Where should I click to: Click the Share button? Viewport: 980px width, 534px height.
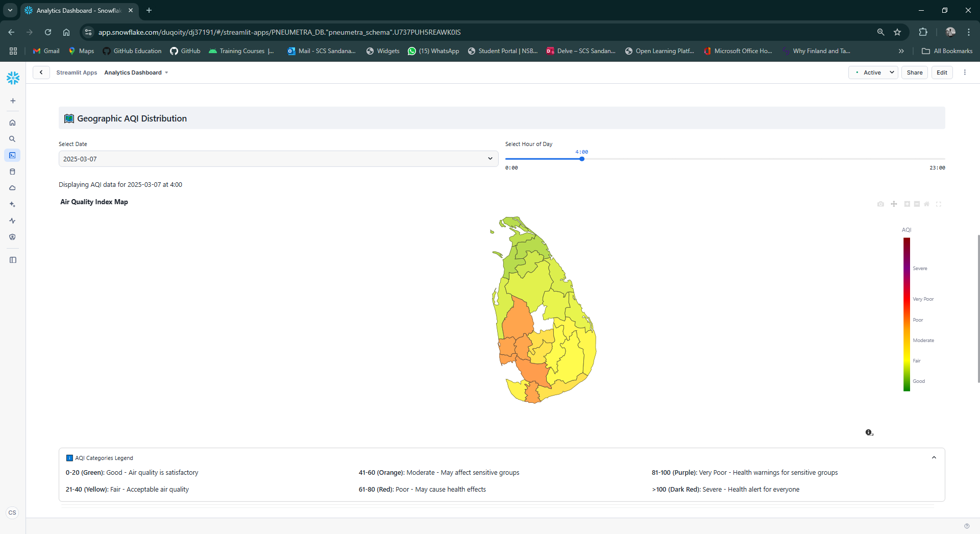click(914, 72)
